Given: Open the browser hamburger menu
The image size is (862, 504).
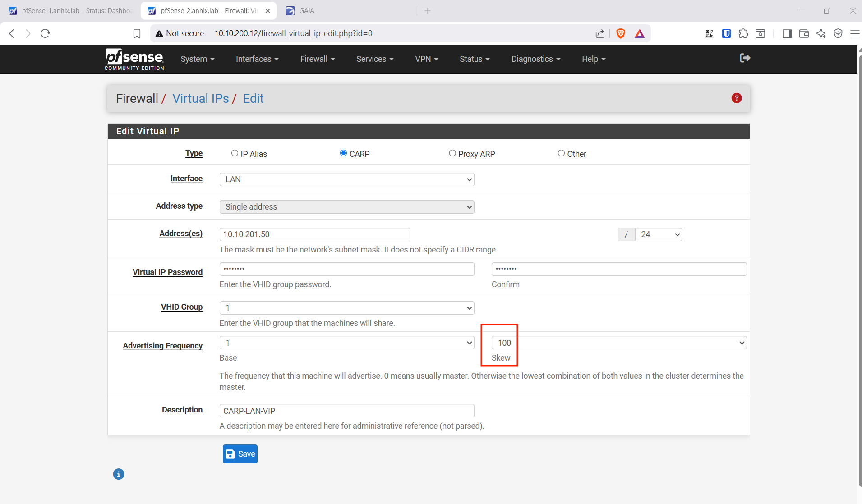Looking at the screenshot, I should coord(855,33).
